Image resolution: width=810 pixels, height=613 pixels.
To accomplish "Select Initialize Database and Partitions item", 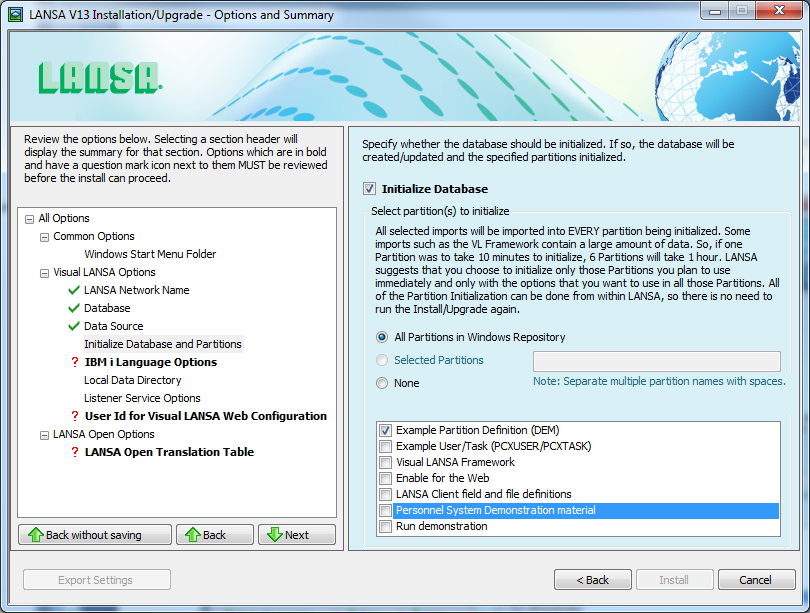I will 163,344.
